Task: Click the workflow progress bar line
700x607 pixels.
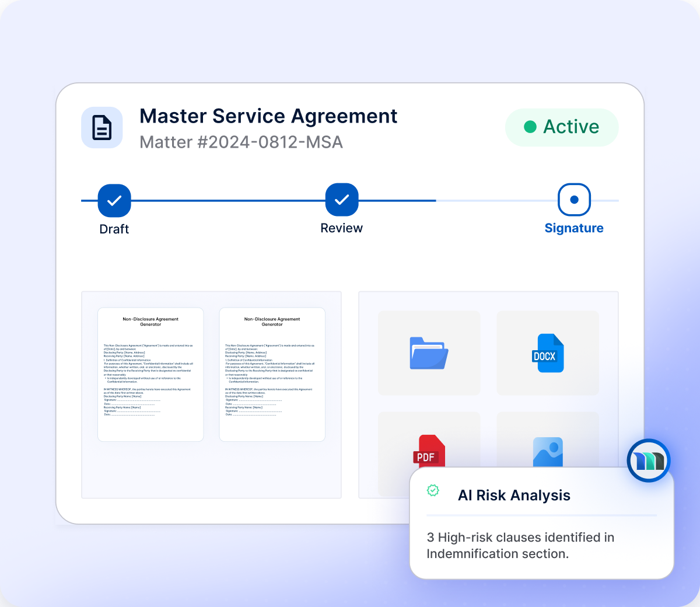Action: click(x=350, y=200)
